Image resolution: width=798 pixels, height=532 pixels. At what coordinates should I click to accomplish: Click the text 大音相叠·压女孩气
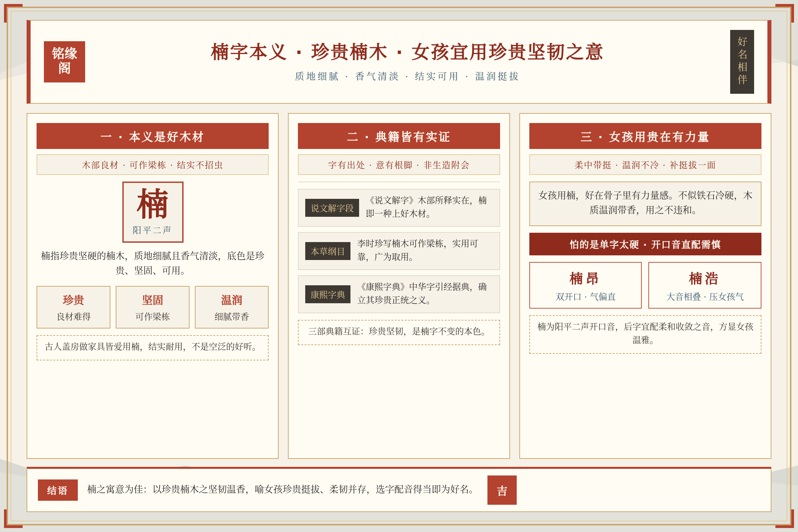pyautogui.click(x=705, y=297)
